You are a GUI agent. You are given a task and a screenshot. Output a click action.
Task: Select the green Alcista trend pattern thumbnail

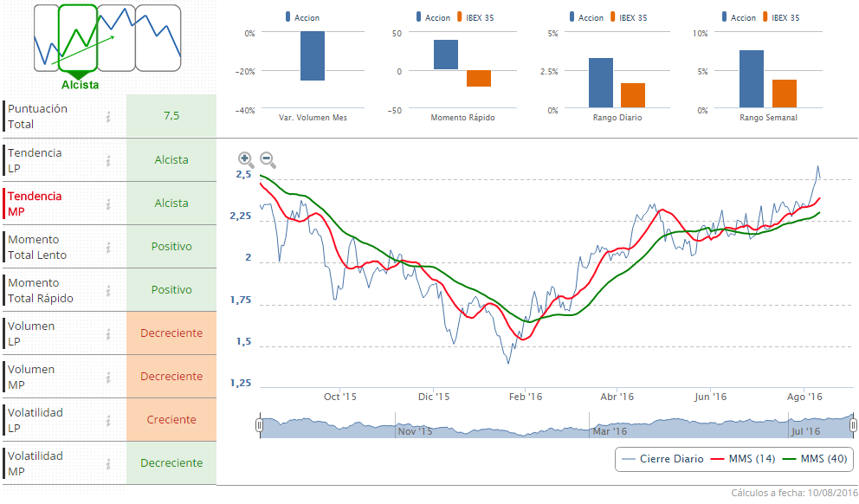(x=78, y=37)
